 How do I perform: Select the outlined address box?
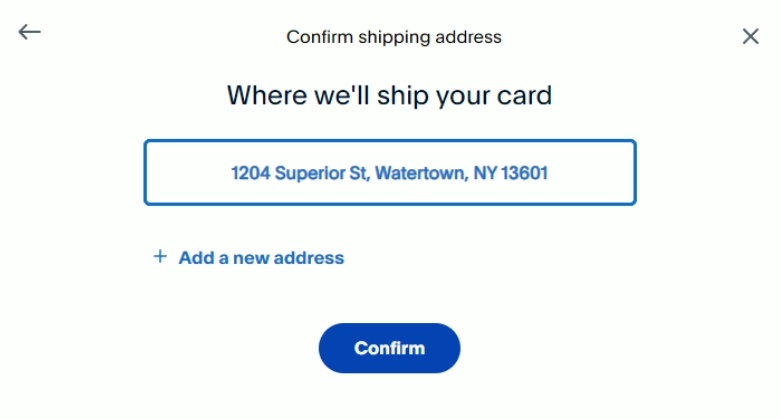point(389,173)
